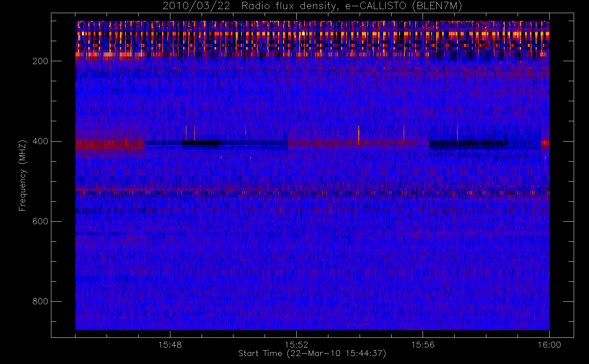
Task: Click the 15:56 time tick label
Action: click(x=423, y=345)
